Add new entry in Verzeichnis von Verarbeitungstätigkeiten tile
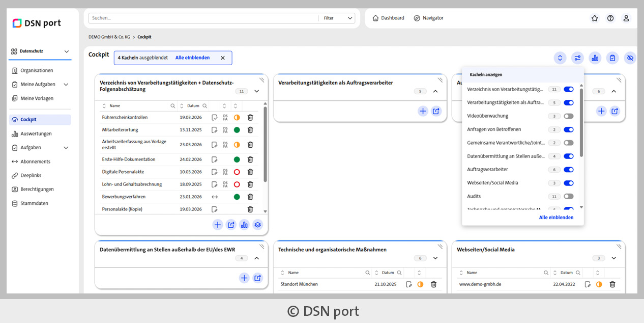Screen dimensions: 644x323 (218, 225)
